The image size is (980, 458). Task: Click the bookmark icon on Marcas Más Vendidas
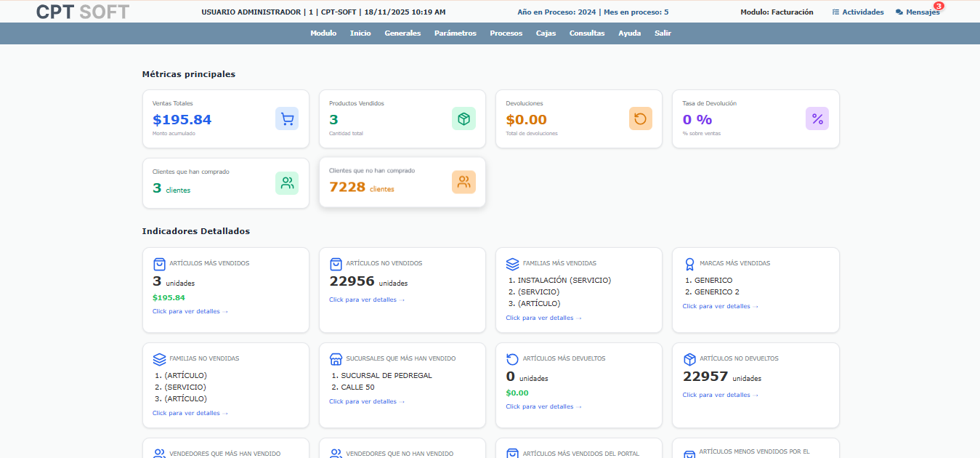688,263
